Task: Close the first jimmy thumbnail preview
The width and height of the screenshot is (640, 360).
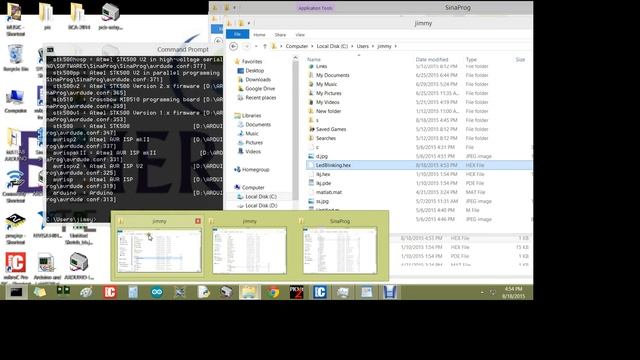Action: click(x=198, y=221)
